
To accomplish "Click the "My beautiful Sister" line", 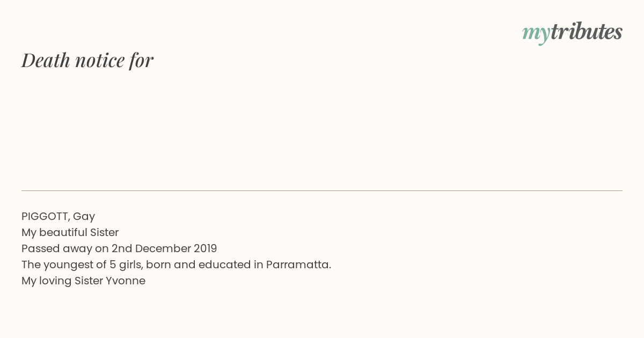I will point(70,233).
